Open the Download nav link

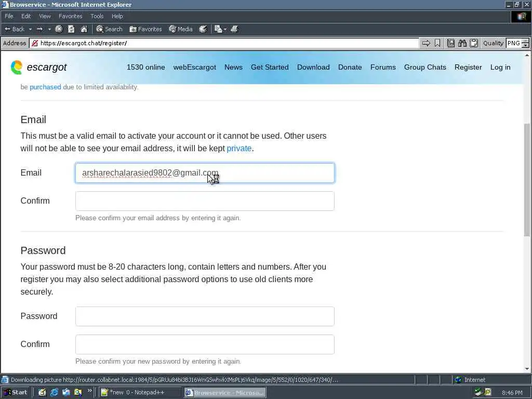(x=313, y=67)
